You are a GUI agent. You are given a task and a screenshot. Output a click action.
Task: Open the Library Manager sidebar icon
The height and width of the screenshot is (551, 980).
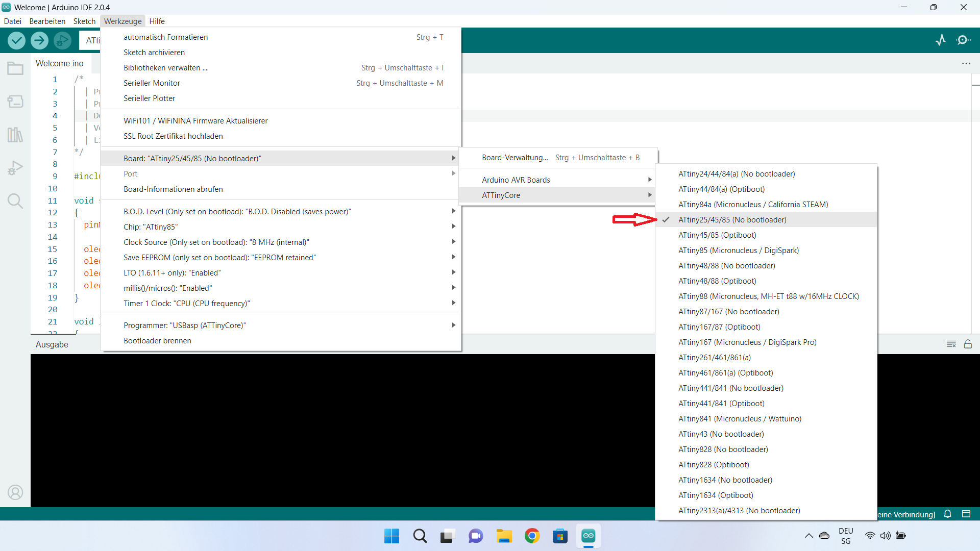(15, 135)
